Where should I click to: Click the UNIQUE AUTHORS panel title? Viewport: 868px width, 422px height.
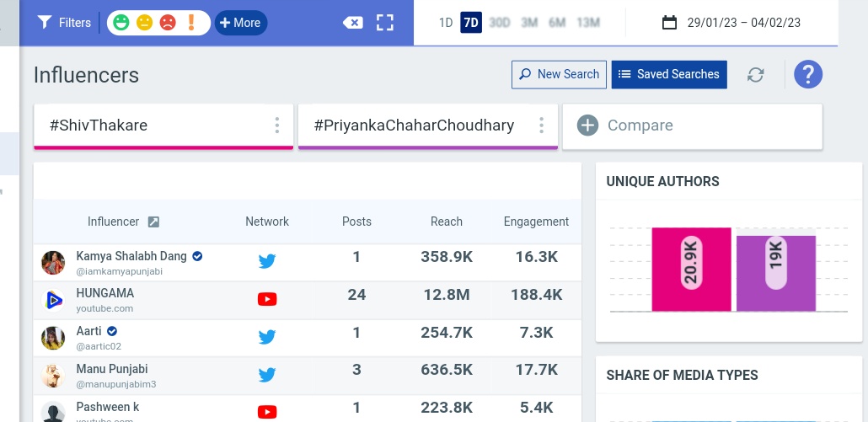coord(662,181)
